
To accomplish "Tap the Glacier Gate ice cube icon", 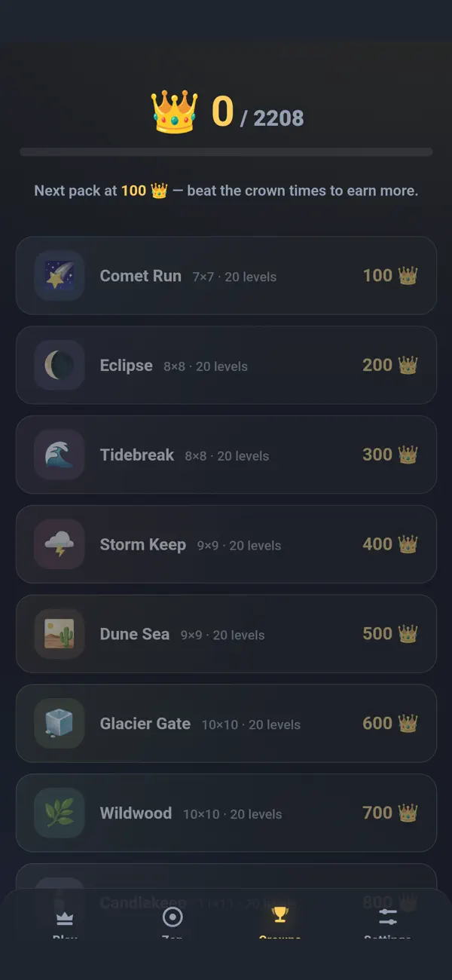I will [x=59, y=724].
